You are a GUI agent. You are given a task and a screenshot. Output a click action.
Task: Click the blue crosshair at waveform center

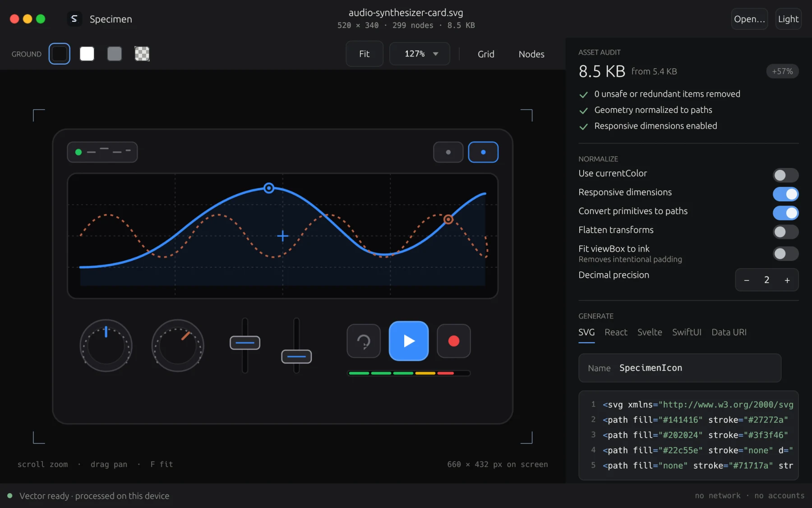(283, 236)
